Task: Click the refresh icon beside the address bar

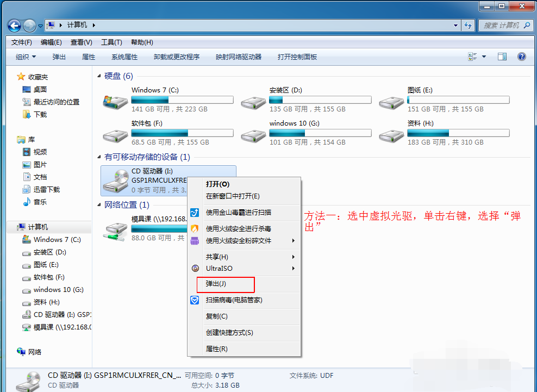Action: coord(468,25)
